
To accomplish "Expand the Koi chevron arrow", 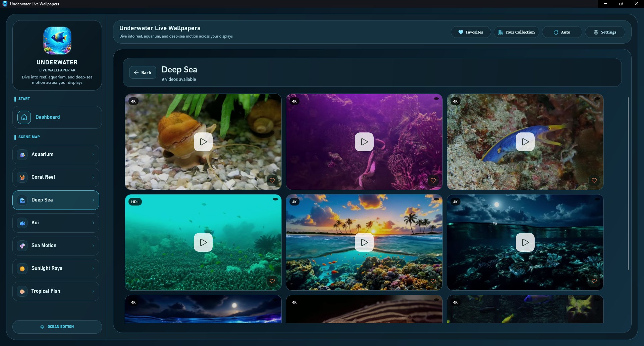I will pyautogui.click(x=93, y=223).
